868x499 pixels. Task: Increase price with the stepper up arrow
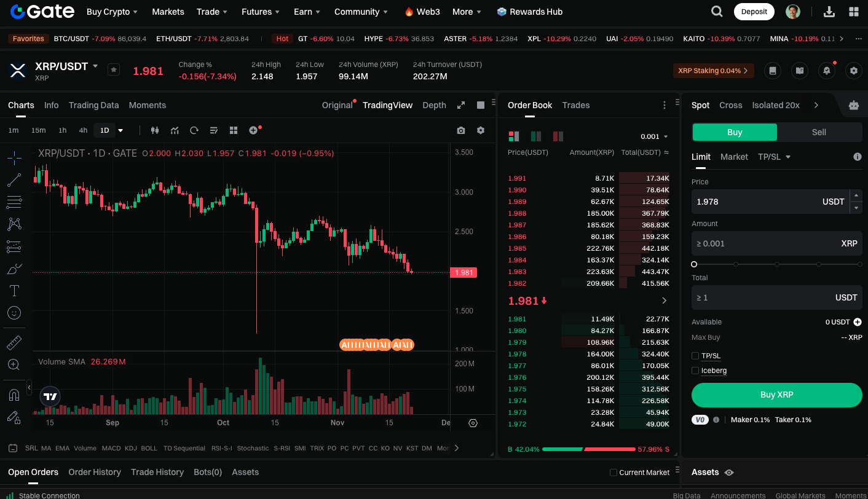point(856,195)
